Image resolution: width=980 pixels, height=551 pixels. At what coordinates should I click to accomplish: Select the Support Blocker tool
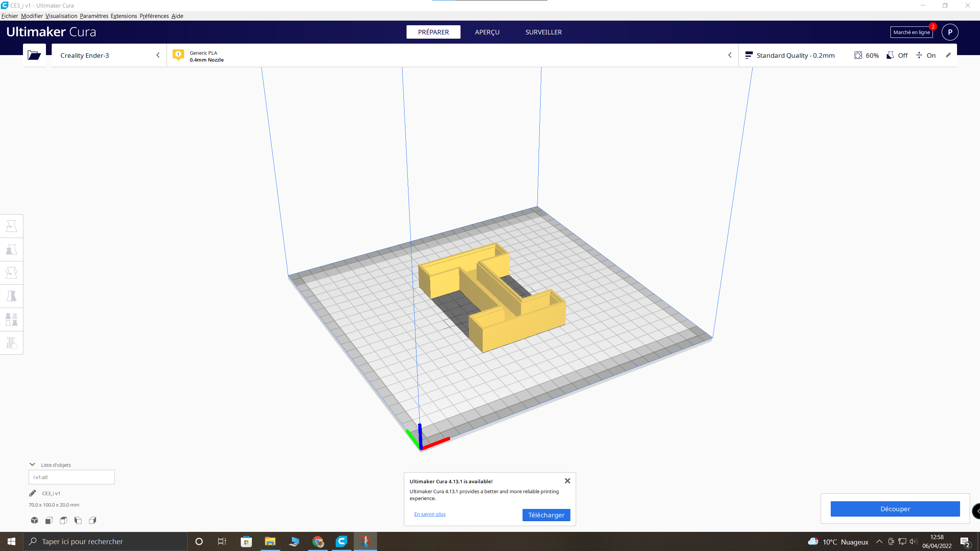11,343
